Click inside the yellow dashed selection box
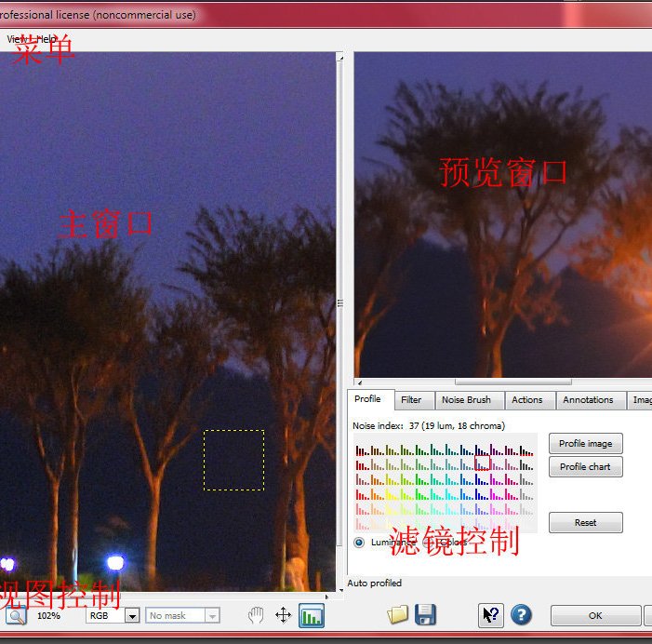652x644 pixels. pos(233,460)
